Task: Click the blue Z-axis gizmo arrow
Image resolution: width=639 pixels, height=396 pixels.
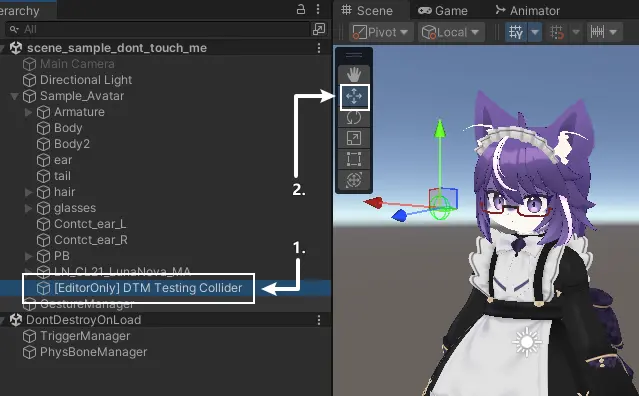Action: [x=399, y=216]
